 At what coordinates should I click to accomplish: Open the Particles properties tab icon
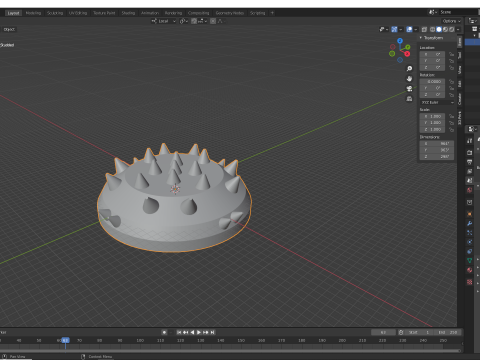pos(470,233)
